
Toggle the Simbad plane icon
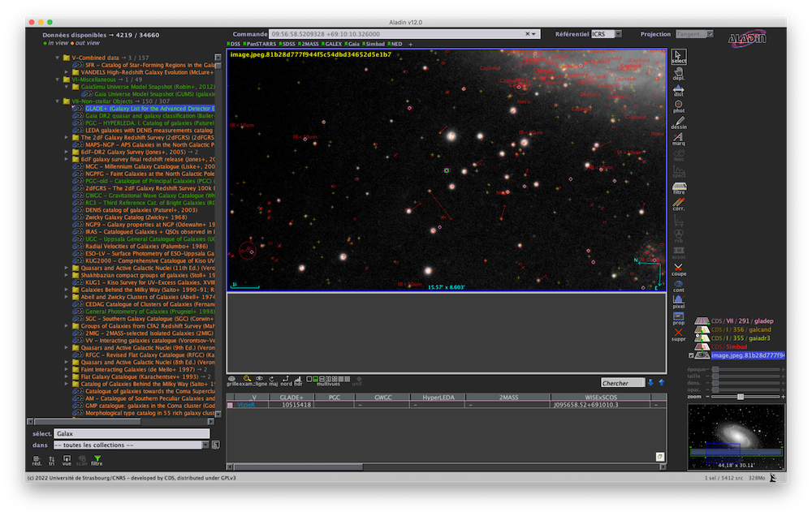tap(702, 346)
